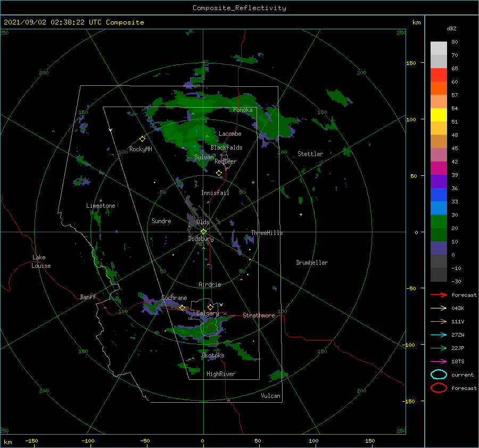Click the red forecast ellipse icon

pyautogui.click(x=439, y=388)
